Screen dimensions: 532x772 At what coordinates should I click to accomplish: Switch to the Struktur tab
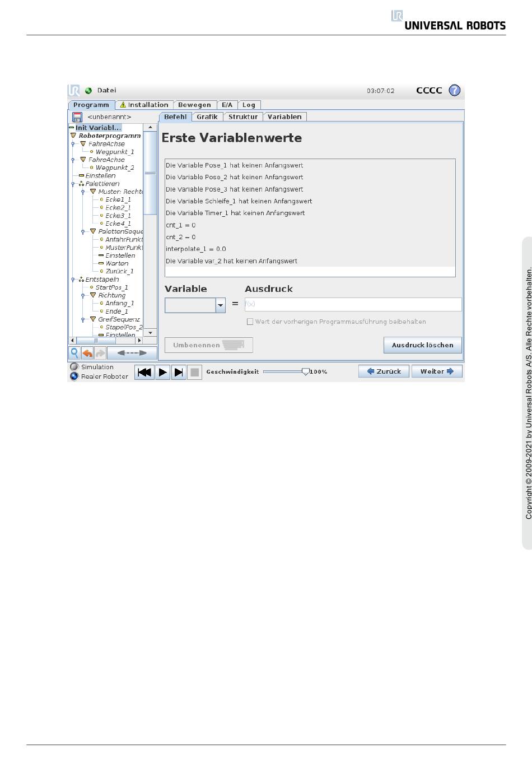click(x=243, y=117)
